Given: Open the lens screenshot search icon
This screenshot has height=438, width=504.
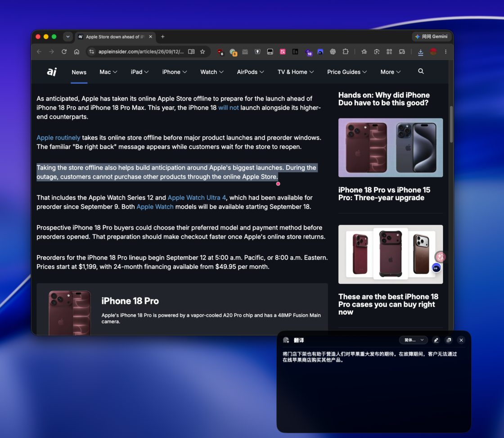Looking at the screenshot, I should 377,51.
